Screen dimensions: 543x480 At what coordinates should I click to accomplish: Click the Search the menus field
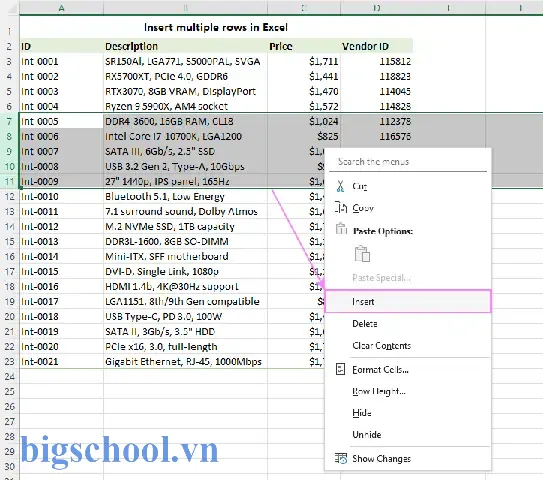point(408,162)
